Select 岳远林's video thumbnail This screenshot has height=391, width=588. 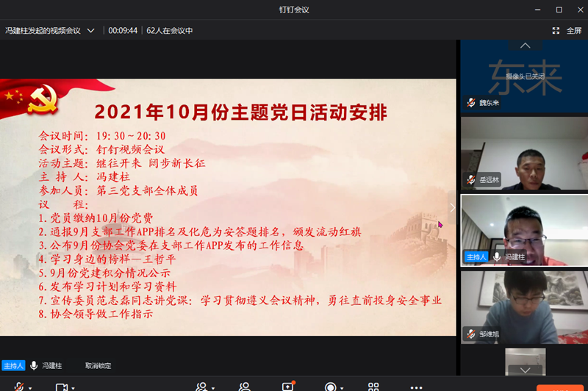click(x=524, y=153)
